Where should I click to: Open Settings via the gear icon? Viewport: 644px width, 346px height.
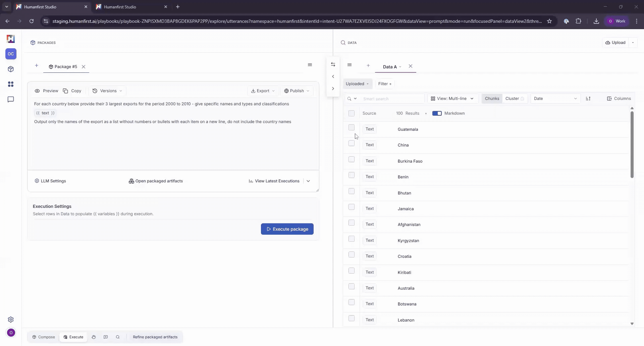[11, 320]
